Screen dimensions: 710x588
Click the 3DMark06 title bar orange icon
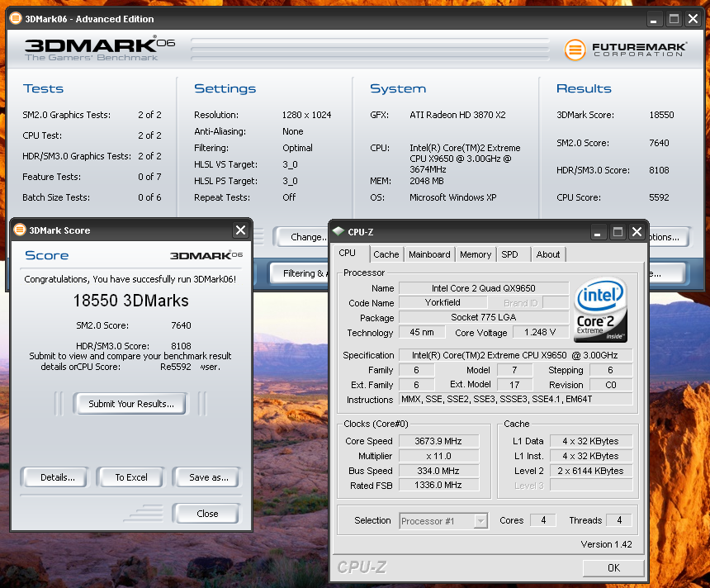[x=16, y=18]
